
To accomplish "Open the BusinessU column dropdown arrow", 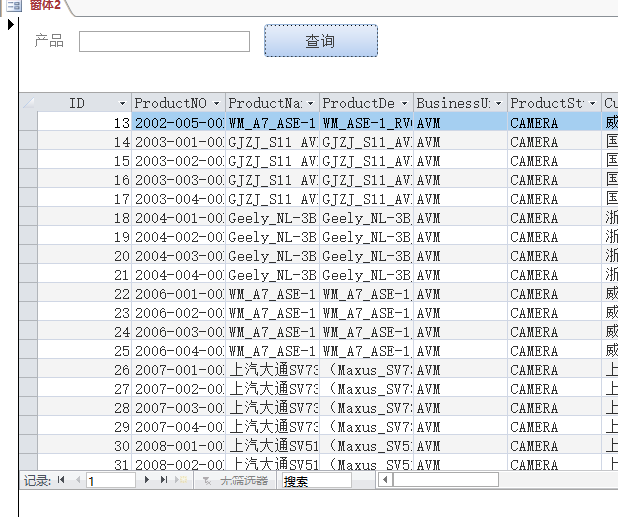I will (x=499, y=103).
